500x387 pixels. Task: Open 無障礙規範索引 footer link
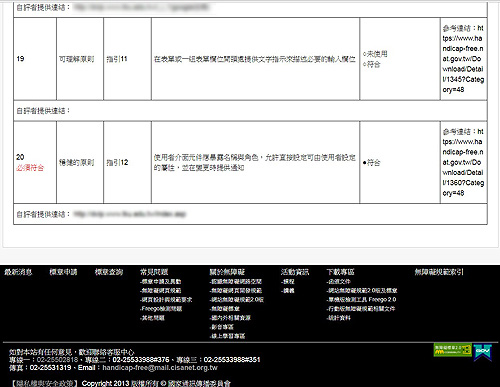439,272
